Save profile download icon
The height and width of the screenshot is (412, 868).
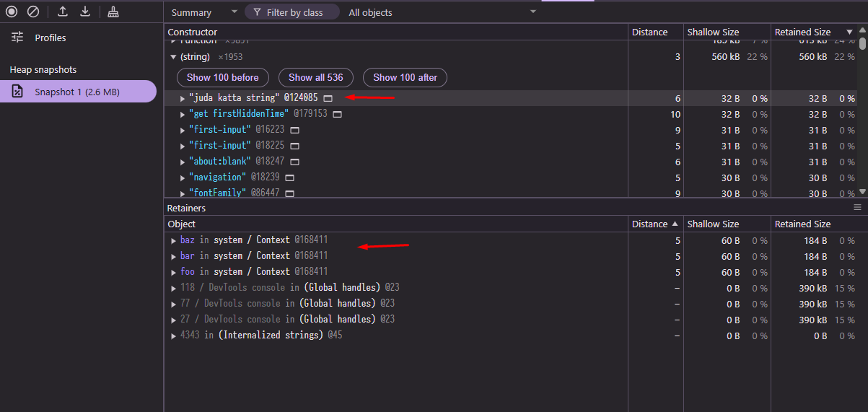(85, 12)
